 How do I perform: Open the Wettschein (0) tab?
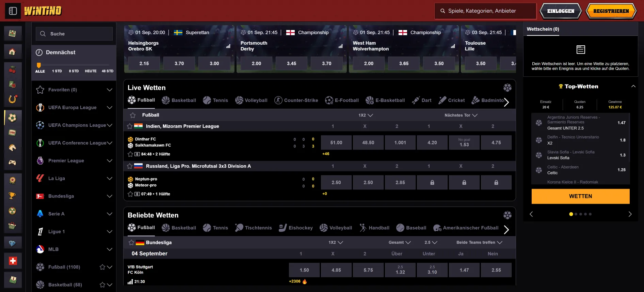tap(543, 29)
